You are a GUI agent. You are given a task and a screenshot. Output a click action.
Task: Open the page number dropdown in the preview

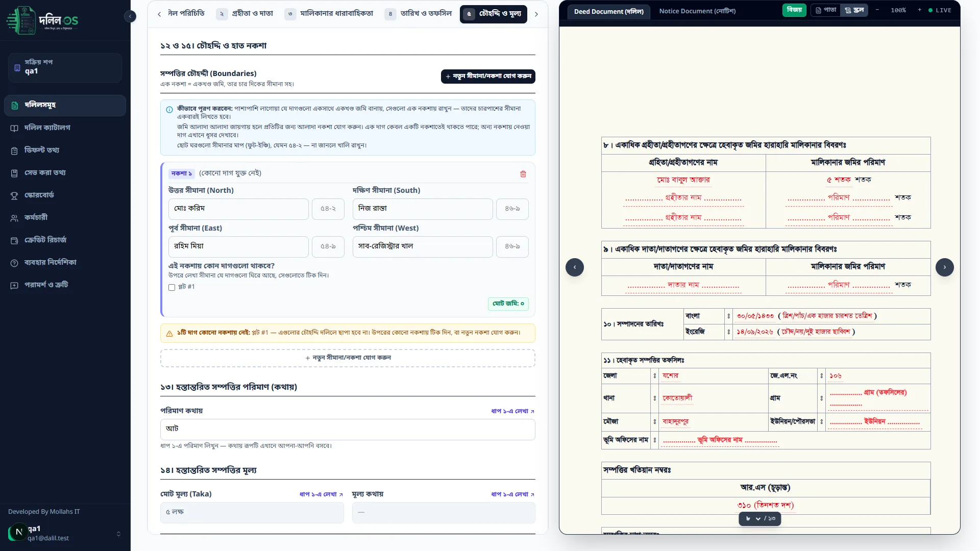pos(753,518)
